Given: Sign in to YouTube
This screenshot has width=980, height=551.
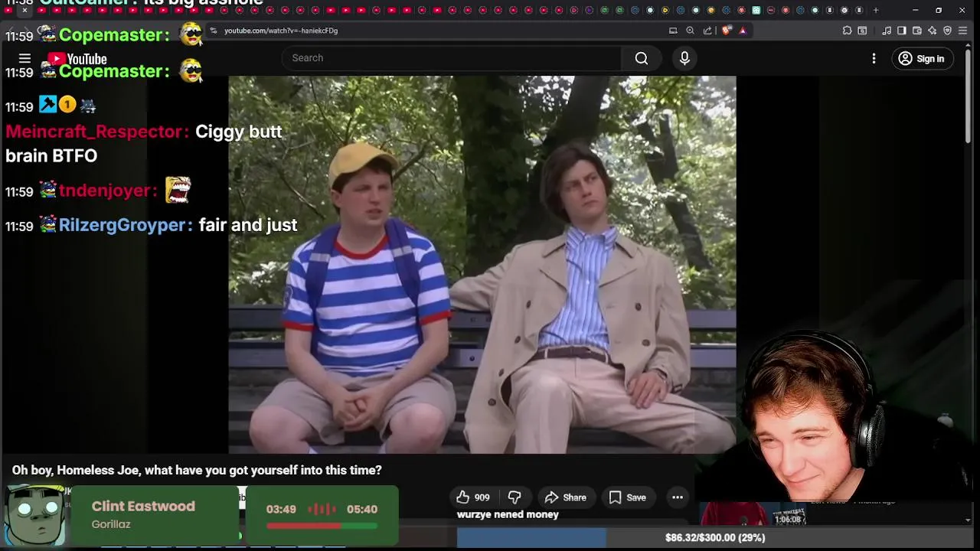Looking at the screenshot, I should (921, 58).
